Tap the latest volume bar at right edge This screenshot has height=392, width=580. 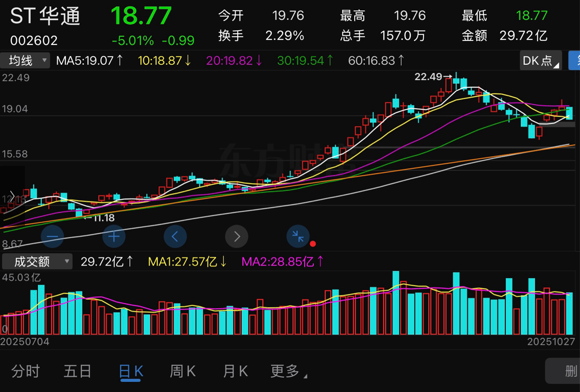coord(569,313)
